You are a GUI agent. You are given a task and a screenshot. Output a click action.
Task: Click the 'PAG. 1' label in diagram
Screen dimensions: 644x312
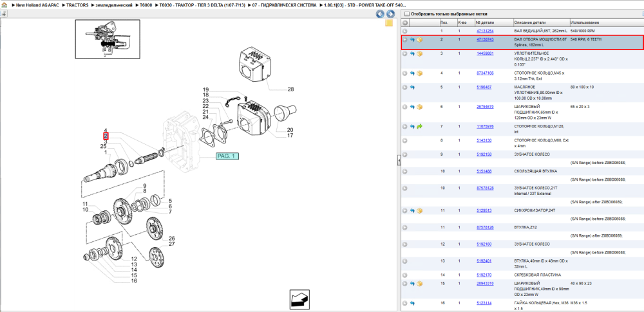click(x=227, y=156)
